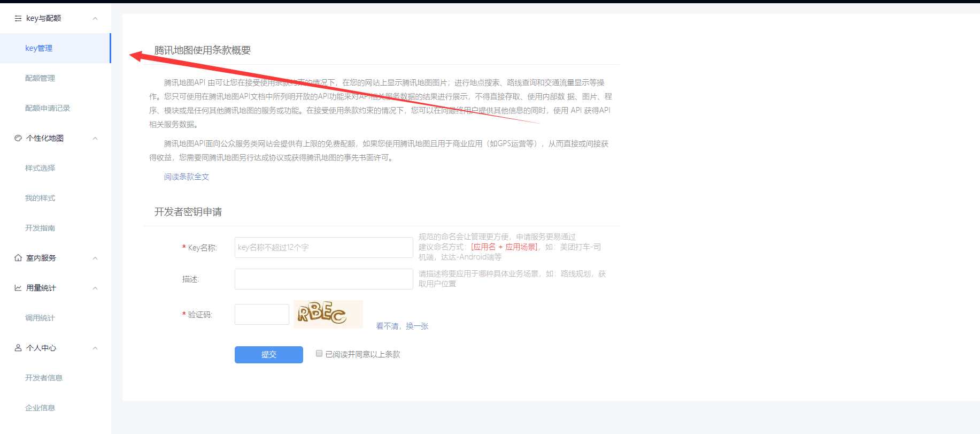The image size is (980, 434).
Task: Collapse the key与配额 section chevron
Action: point(95,18)
